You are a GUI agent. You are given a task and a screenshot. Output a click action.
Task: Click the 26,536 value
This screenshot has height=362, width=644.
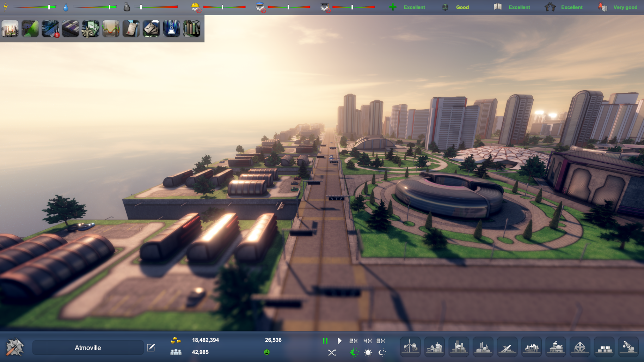point(273,340)
